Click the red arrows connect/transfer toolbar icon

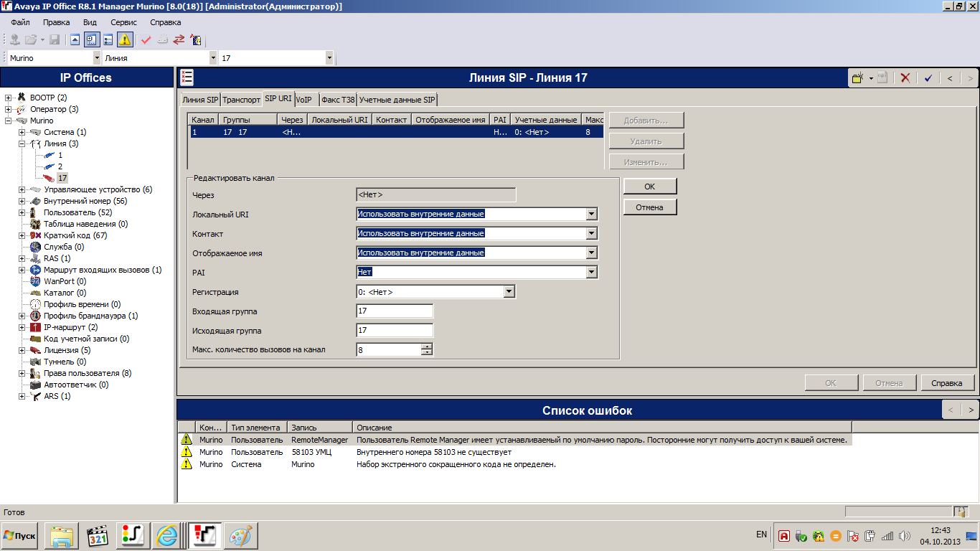pos(179,39)
